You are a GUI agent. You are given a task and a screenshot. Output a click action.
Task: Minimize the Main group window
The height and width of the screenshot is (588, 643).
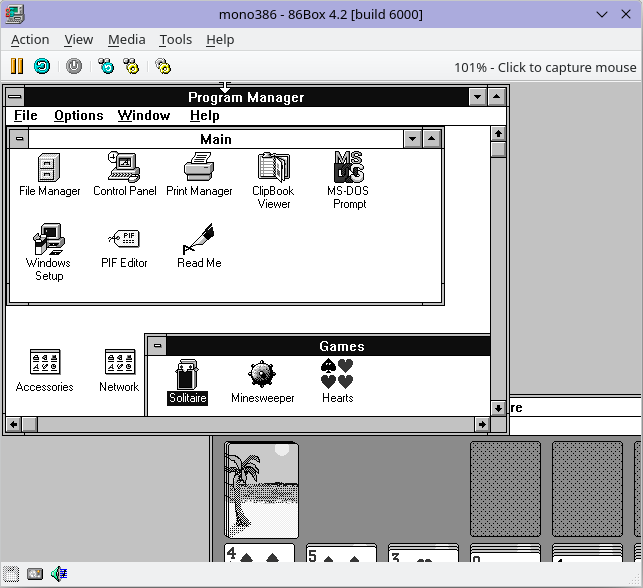pos(413,139)
